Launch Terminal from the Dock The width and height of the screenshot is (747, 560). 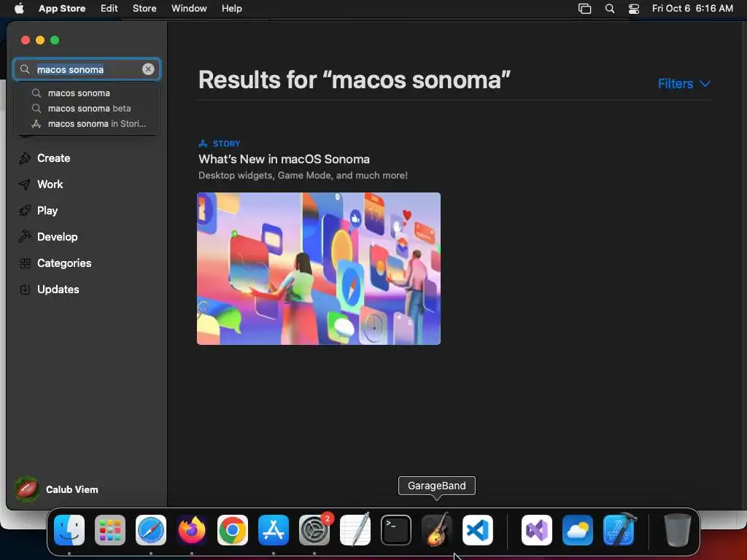tap(396, 530)
